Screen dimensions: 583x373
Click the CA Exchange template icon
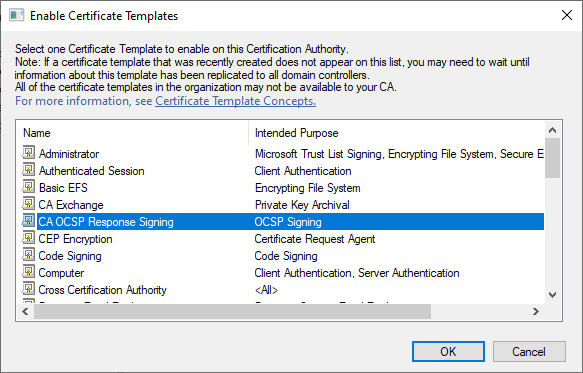click(28, 204)
